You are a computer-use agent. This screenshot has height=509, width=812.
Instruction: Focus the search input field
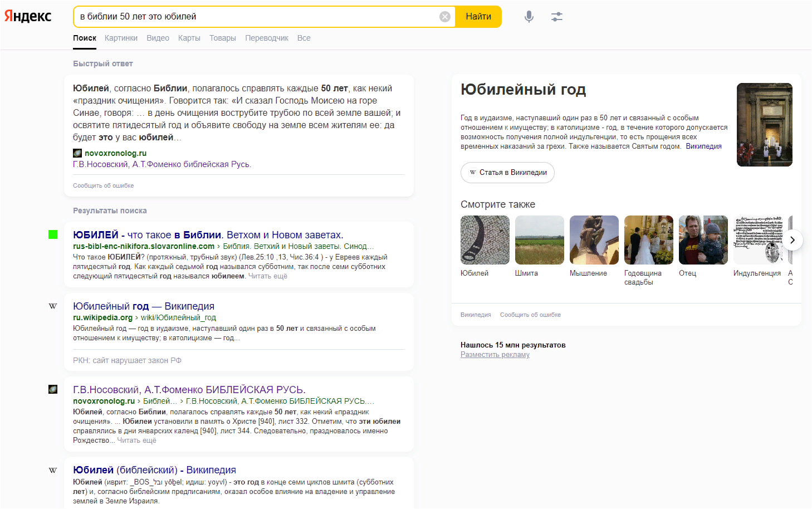coord(256,17)
